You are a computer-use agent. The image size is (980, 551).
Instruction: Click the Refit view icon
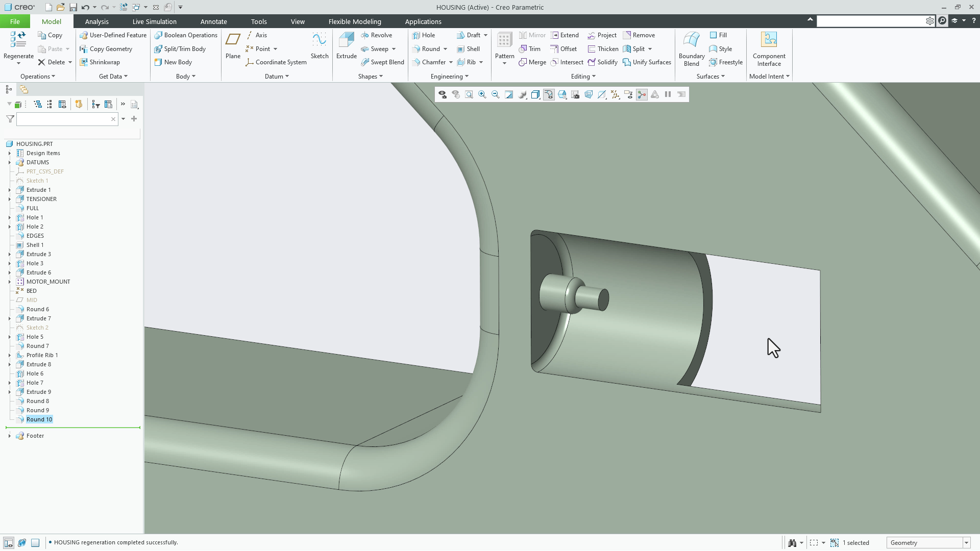[x=469, y=94]
